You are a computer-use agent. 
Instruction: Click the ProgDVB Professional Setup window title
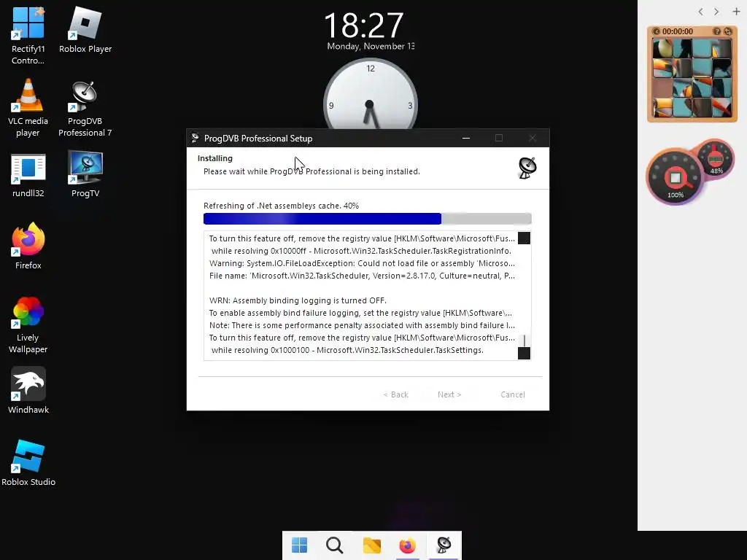(x=258, y=138)
